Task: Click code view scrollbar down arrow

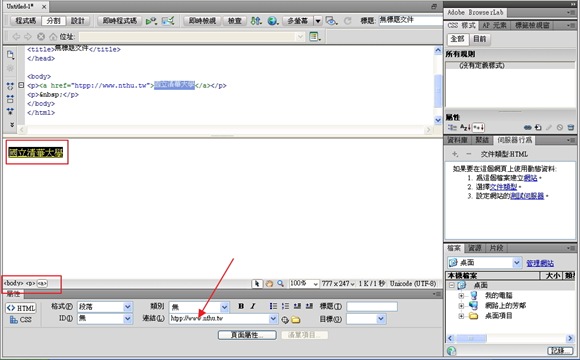Action: point(438,120)
